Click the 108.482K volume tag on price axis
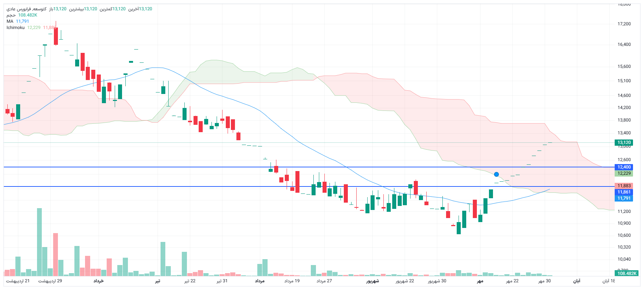 point(627,273)
